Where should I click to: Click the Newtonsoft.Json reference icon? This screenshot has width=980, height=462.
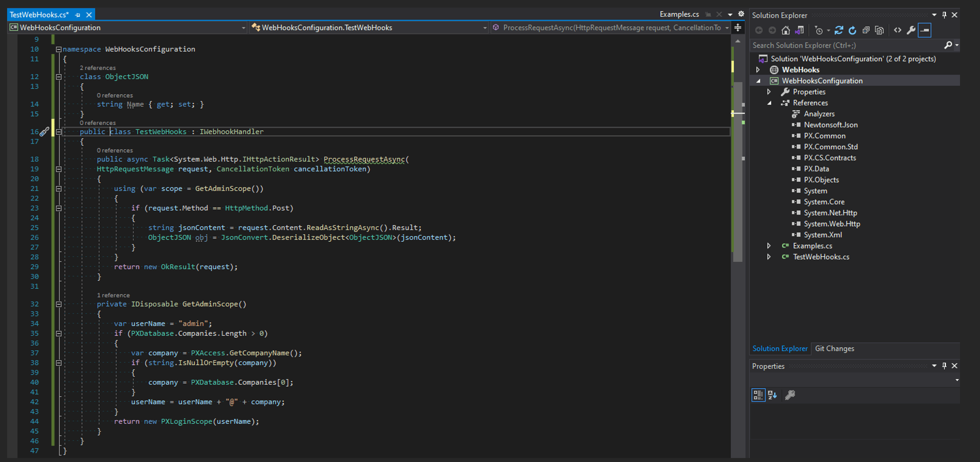click(x=796, y=125)
